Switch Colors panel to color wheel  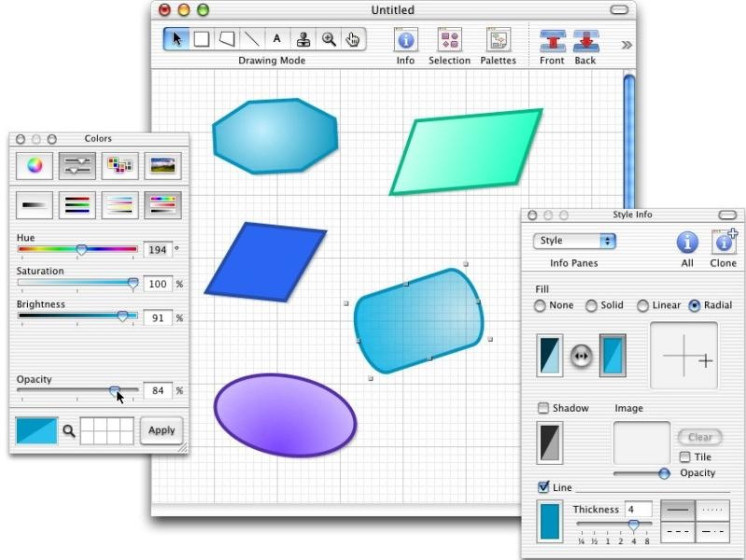point(35,165)
